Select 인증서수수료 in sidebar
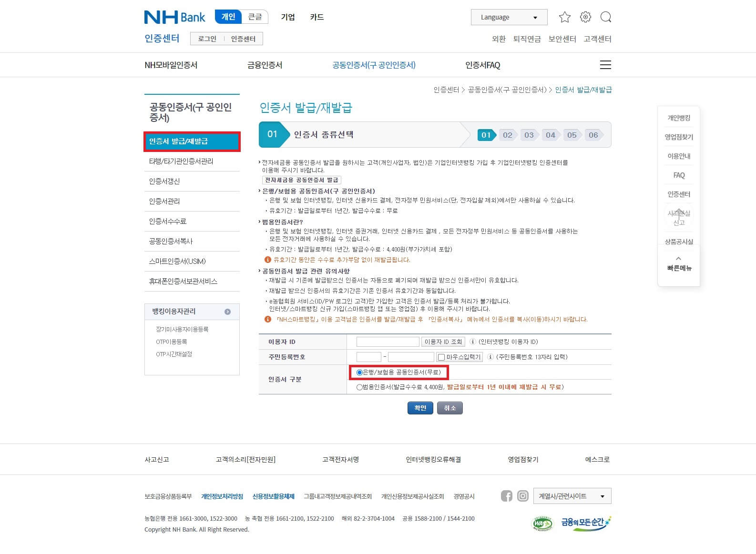This screenshot has height=554, width=756. (x=192, y=222)
